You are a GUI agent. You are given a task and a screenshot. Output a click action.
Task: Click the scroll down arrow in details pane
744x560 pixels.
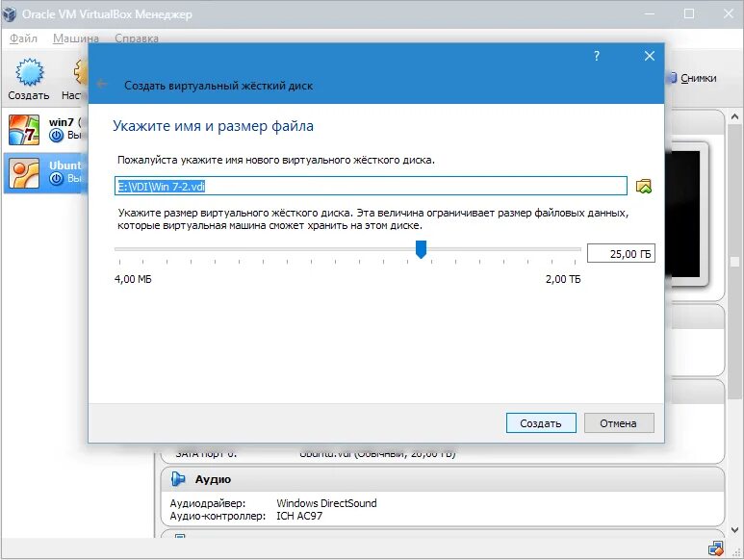click(734, 530)
